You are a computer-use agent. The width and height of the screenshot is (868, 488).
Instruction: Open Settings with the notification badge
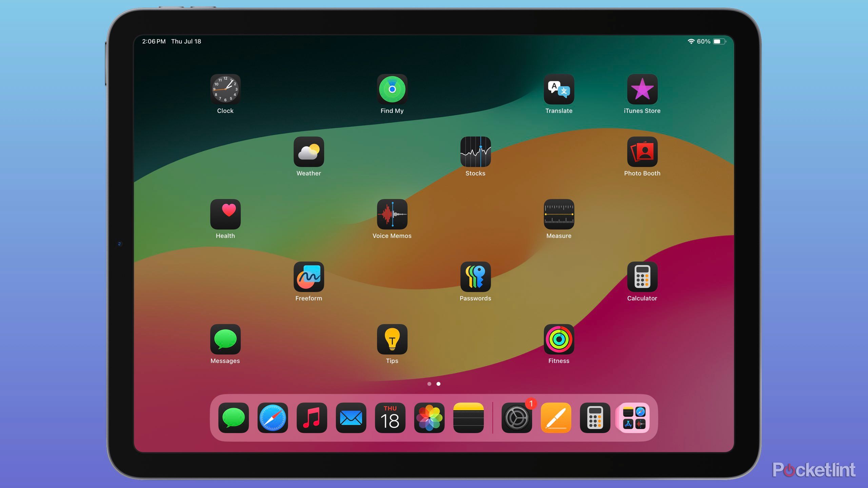516,418
